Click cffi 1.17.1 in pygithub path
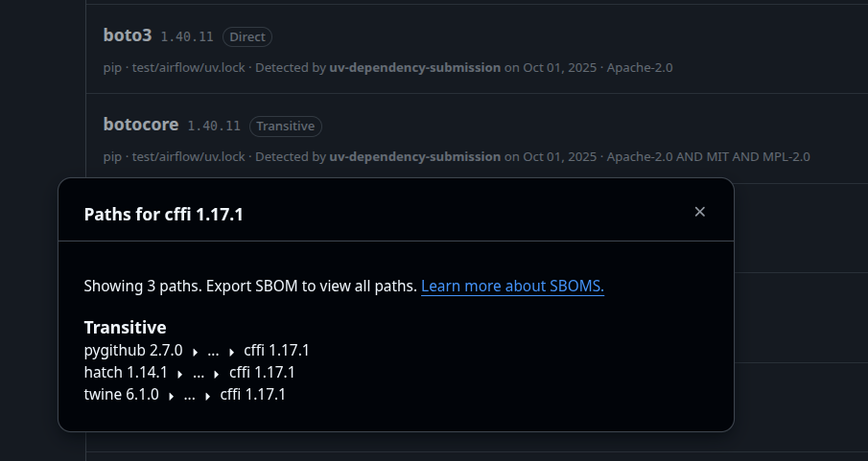The width and height of the screenshot is (868, 461). click(x=277, y=351)
